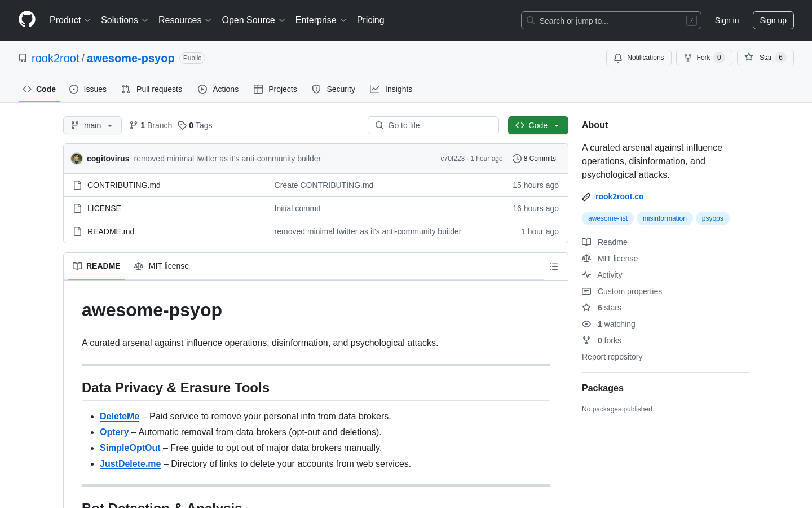Click the Go to file search box
Image resolution: width=812 pixels, height=508 pixels.
click(x=433, y=125)
